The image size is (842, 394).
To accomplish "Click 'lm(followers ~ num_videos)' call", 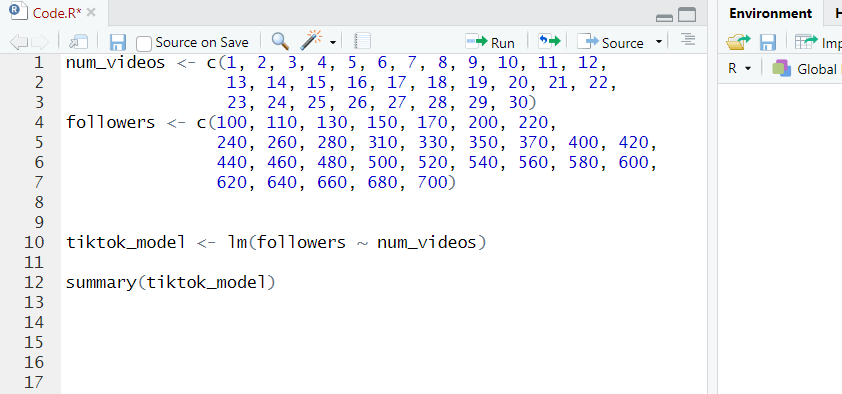I will pyautogui.click(x=357, y=243).
